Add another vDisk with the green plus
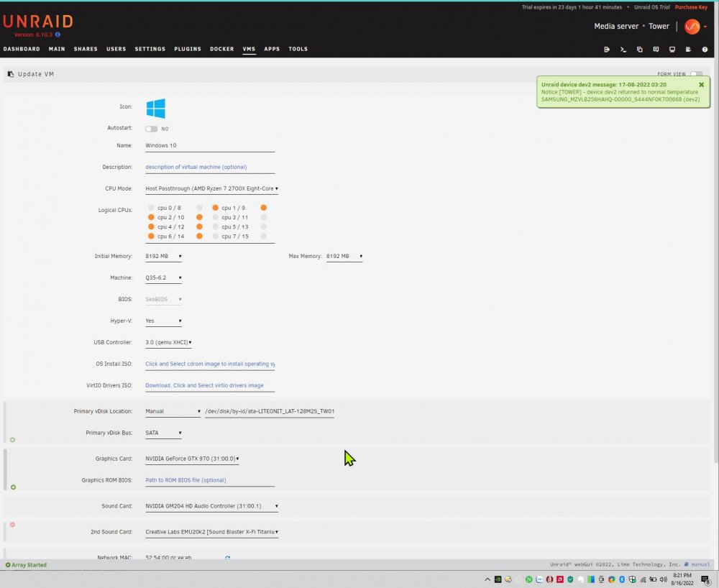The height and width of the screenshot is (588, 719). click(12, 439)
